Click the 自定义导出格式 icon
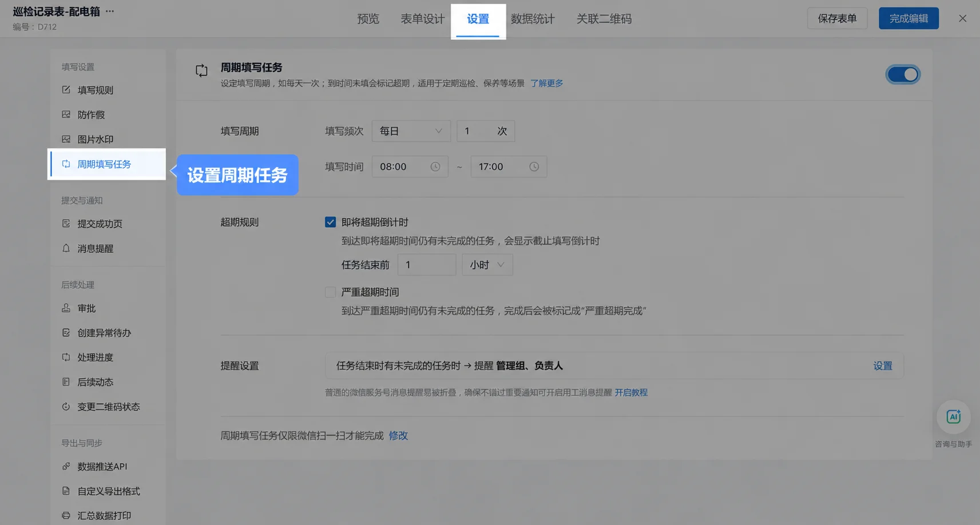 (66, 491)
